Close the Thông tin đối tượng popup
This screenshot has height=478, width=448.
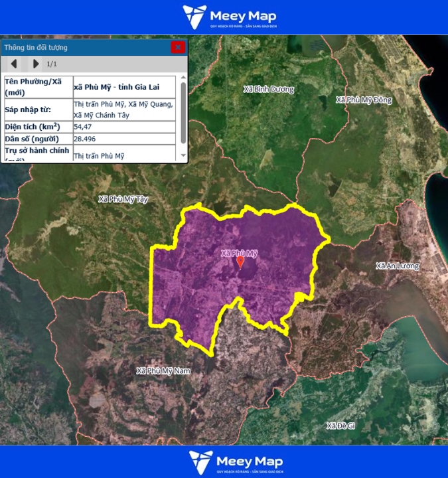pos(178,47)
